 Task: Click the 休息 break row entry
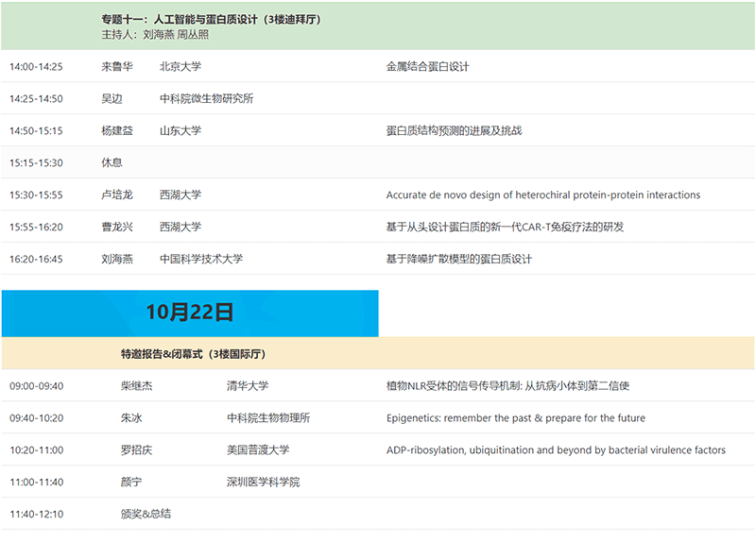(x=112, y=162)
